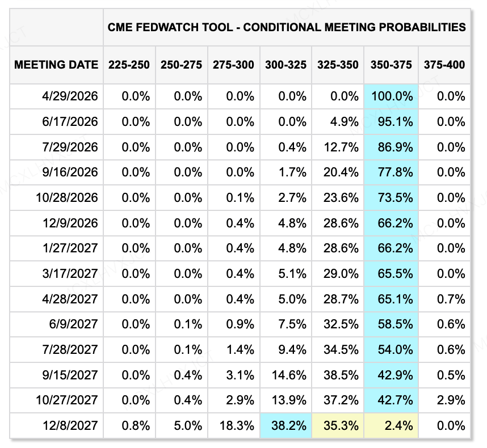
Task: Click the MEETING DATE column header
Action: click(x=56, y=65)
